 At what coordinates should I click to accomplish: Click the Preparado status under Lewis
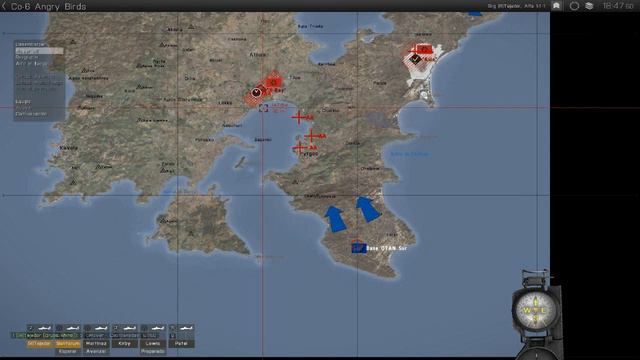coord(153,351)
